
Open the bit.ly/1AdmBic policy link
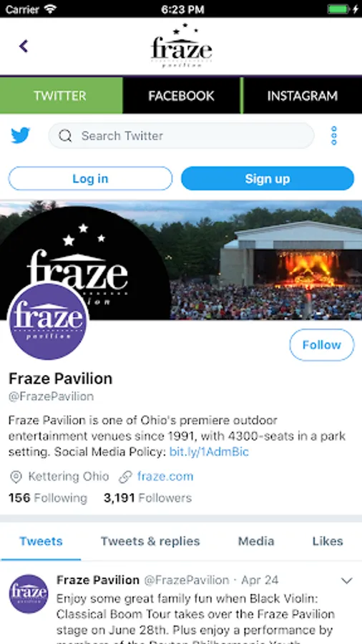pyautogui.click(x=210, y=452)
